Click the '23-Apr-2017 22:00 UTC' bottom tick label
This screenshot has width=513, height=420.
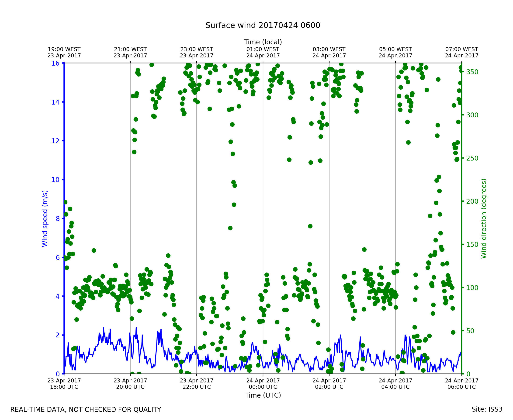pos(197,384)
